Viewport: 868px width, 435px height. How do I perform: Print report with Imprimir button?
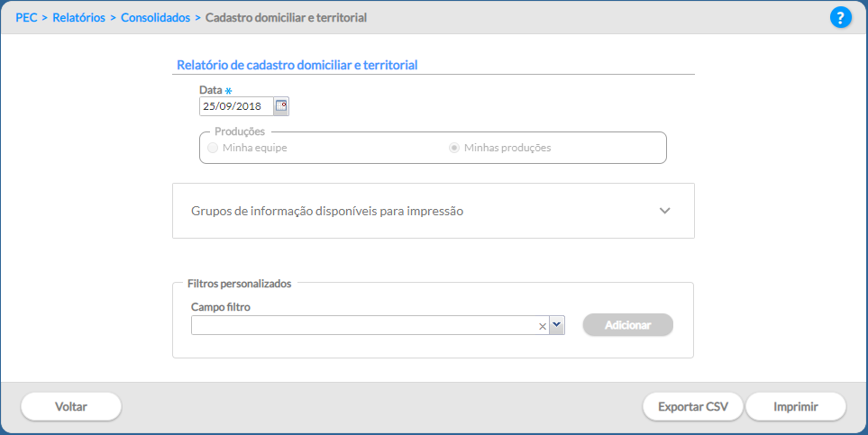(796, 406)
